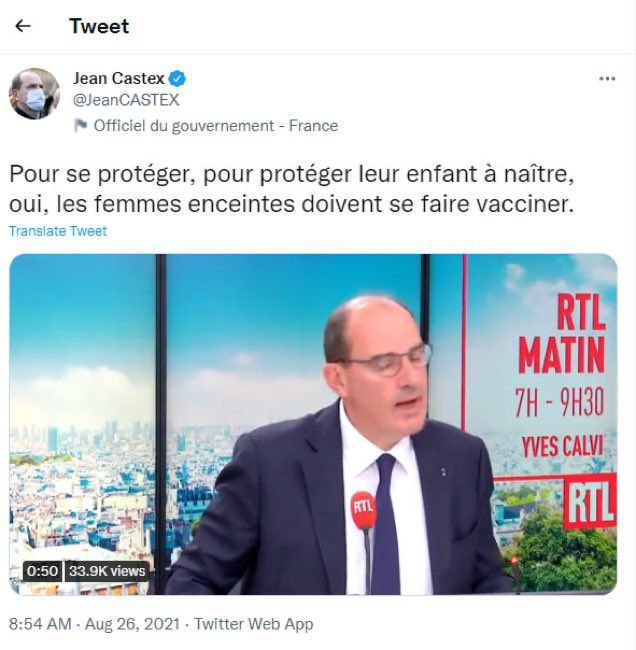Translate Tweet into your language

[58, 231]
